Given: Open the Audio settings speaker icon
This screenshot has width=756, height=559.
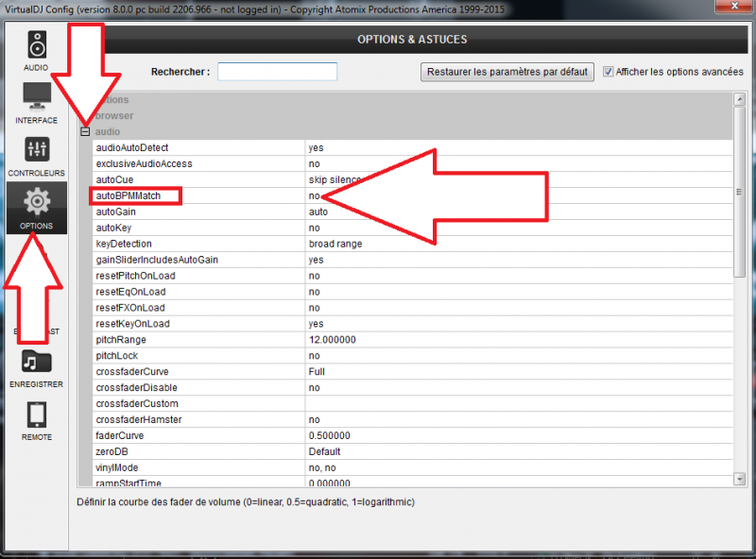Looking at the screenshot, I should (37, 44).
